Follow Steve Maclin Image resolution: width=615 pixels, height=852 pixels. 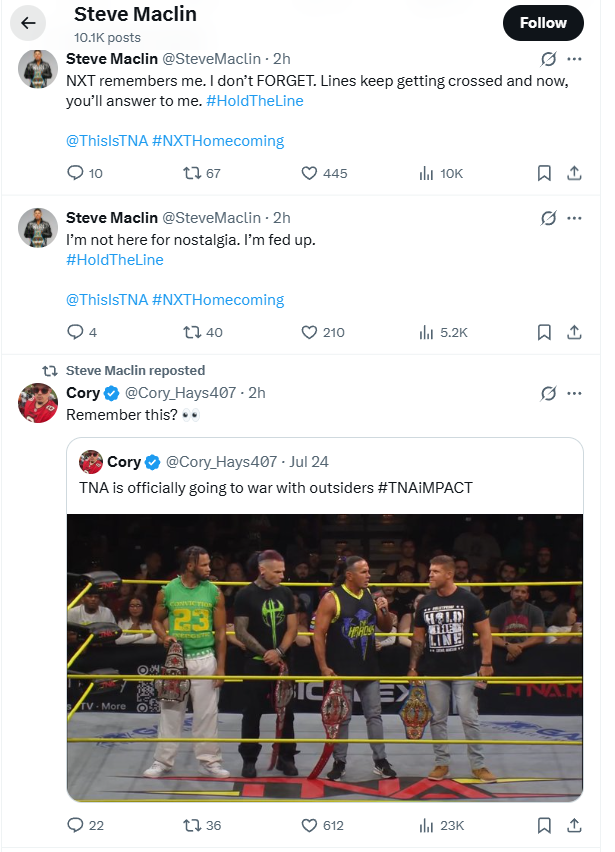(543, 22)
